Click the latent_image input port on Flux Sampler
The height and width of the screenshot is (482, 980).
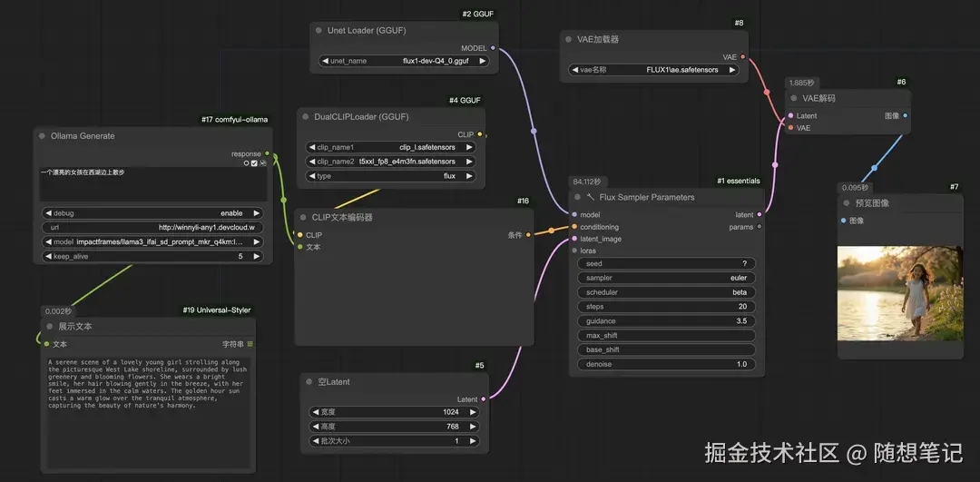point(574,239)
